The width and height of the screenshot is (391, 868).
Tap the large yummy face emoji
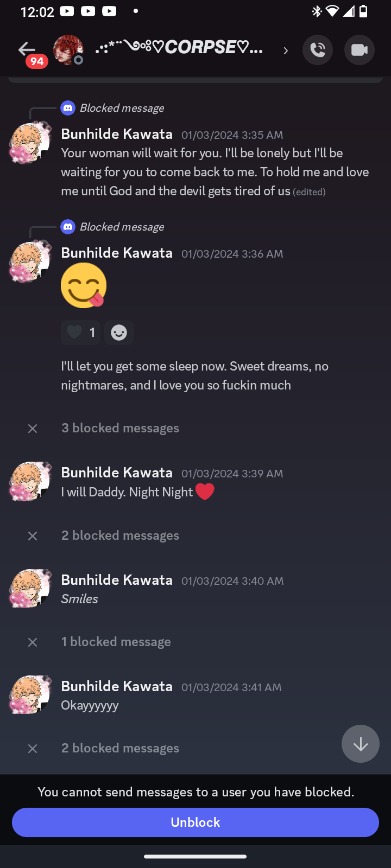(84, 285)
